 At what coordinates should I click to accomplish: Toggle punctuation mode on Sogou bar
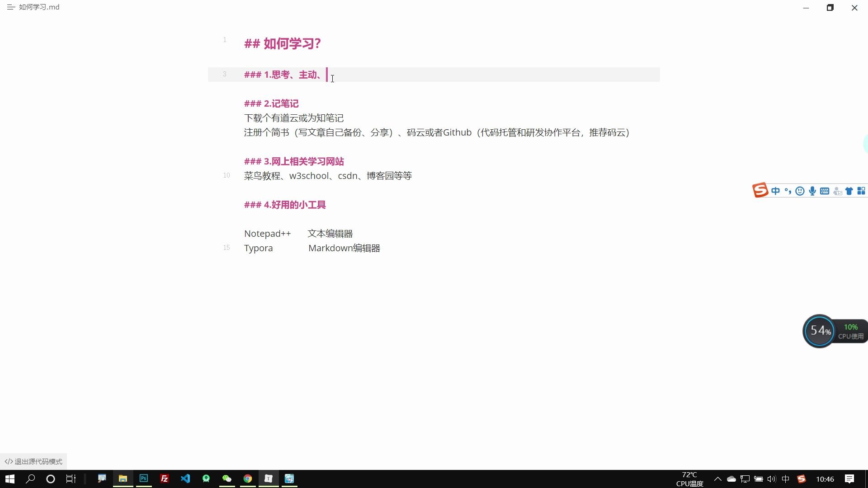pos(788,191)
